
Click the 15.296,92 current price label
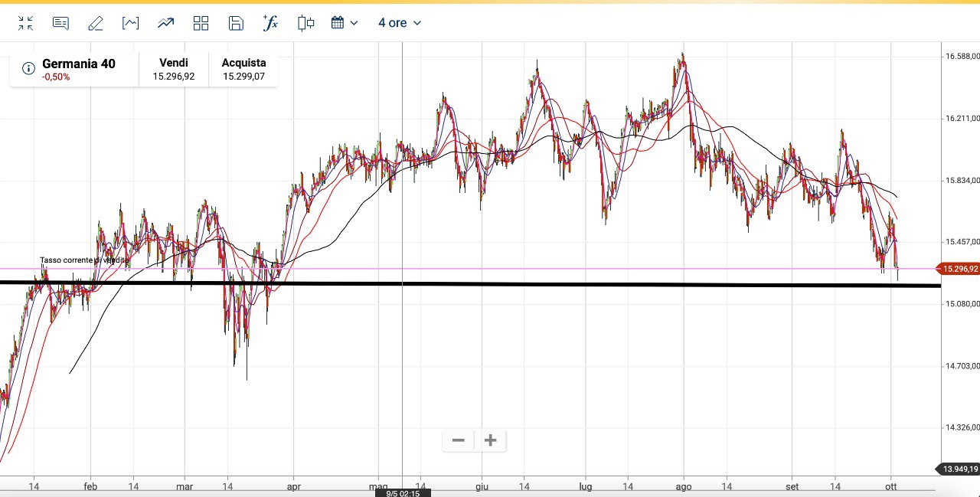click(x=958, y=269)
